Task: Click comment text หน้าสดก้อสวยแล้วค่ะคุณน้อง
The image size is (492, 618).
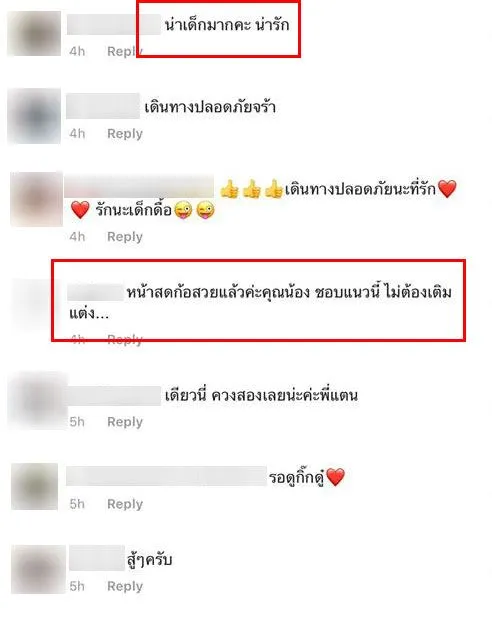Action: point(218,292)
